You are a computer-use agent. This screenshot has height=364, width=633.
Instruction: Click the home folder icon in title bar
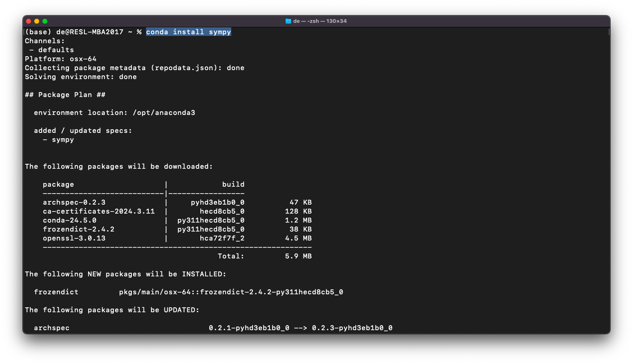288,21
